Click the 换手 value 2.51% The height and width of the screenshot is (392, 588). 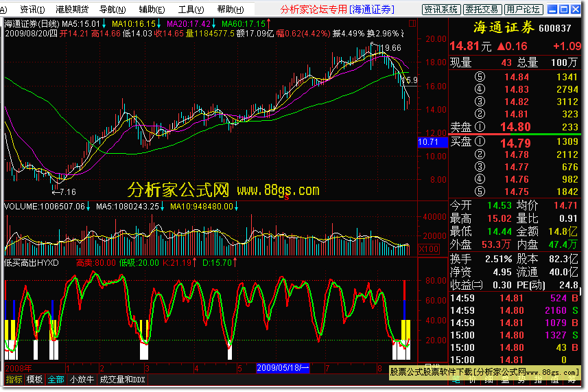[498, 260]
